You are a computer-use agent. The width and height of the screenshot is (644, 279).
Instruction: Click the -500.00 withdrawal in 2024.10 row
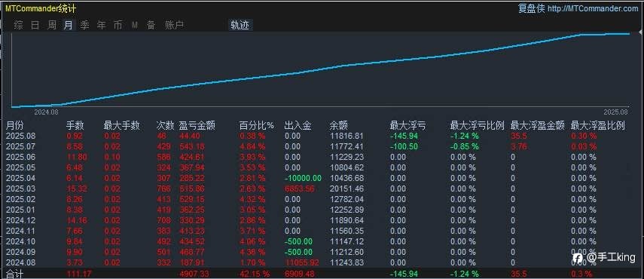[298, 241]
